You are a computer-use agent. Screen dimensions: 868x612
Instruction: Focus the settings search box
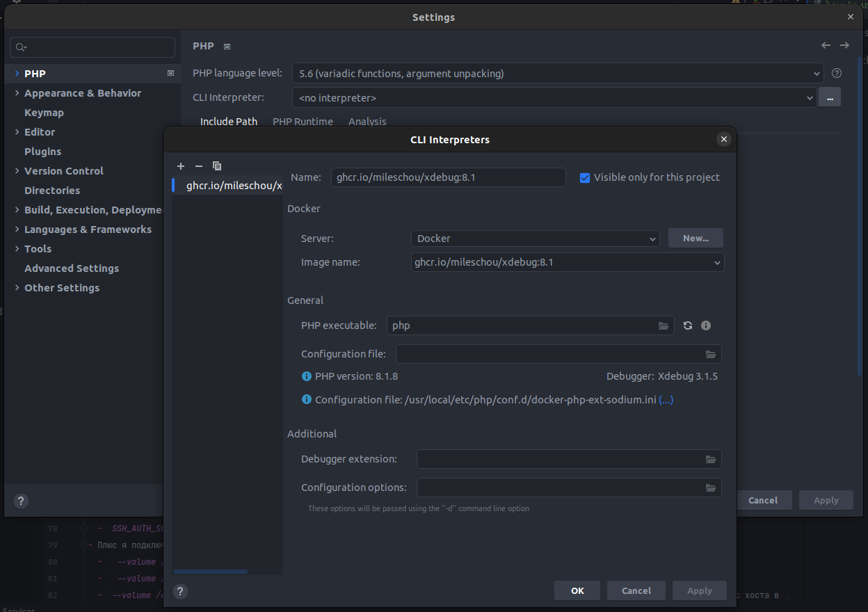click(93, 47)
